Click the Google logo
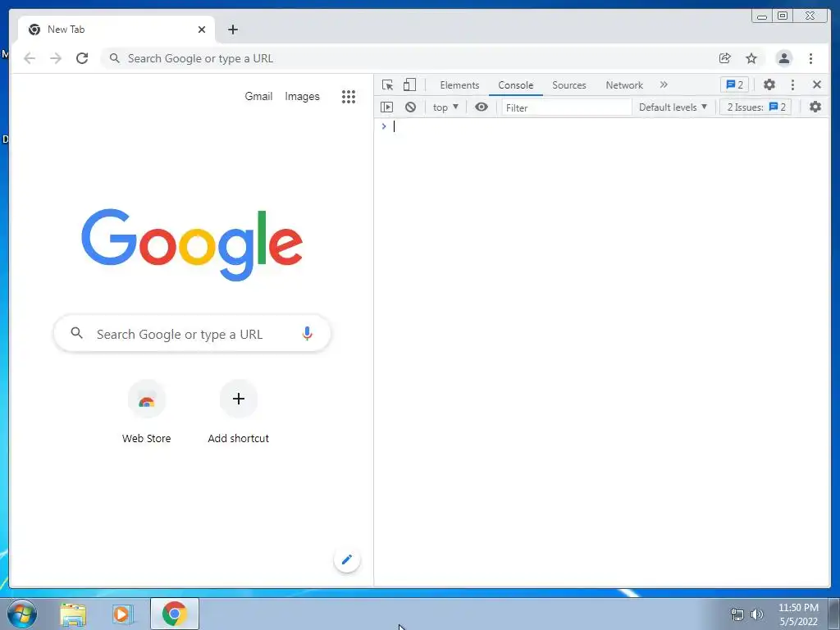The width and height of the screenshot is (840, 630). (192, 244)
